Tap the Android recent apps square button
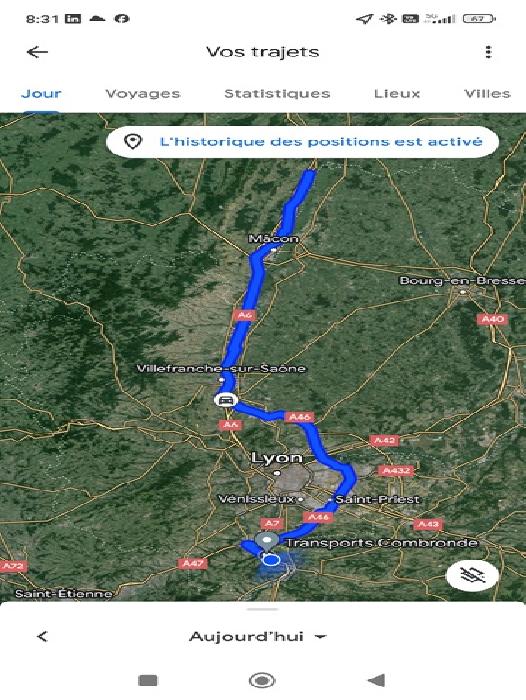The height and width of the screenshot is (700, 526). 148,680
